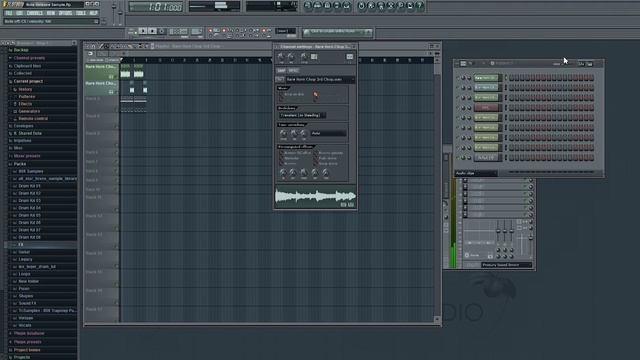
Task: Open the Browser shortcut icon
Action: tap(337, 6)
